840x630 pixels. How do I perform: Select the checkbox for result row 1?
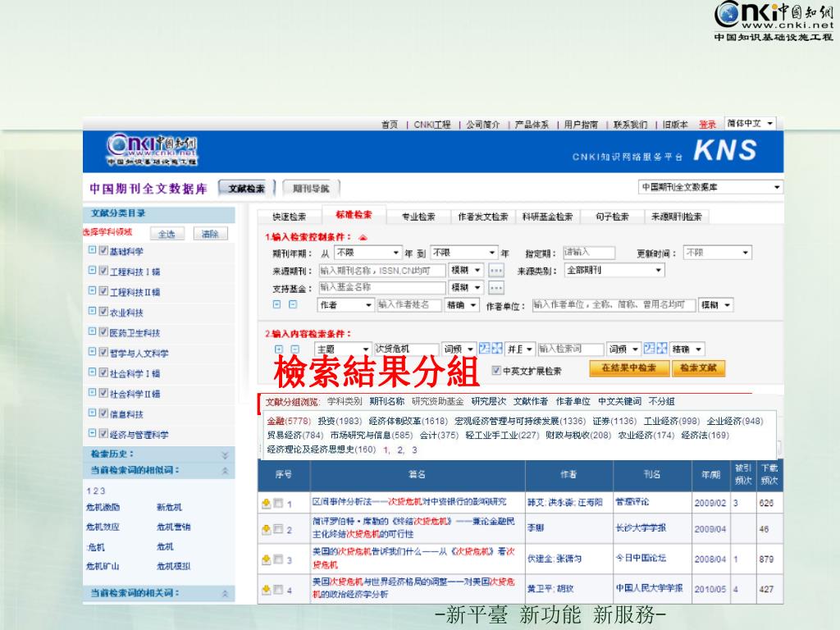278,504
